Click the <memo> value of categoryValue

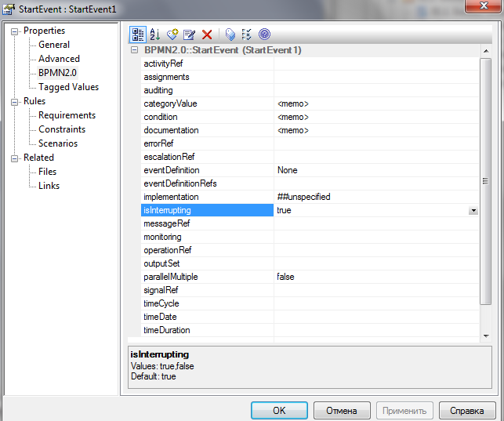pyautogui.click(x=293, y=103)
